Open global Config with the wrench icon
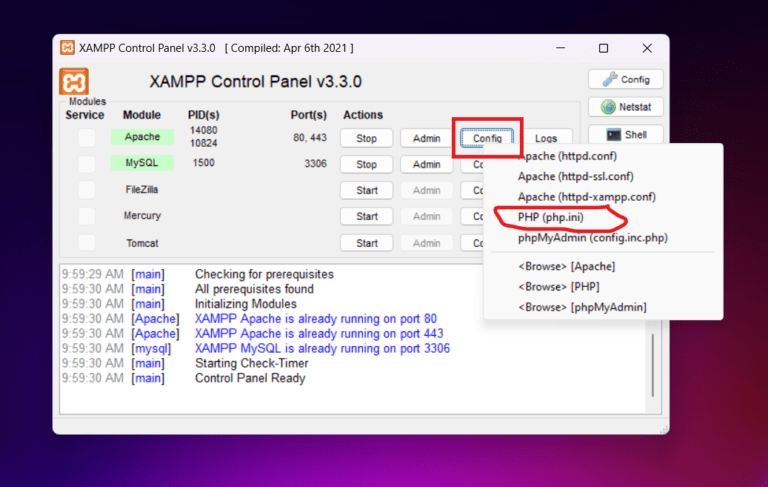This screenshot has width=768, height=487. (x=625, y=79)
